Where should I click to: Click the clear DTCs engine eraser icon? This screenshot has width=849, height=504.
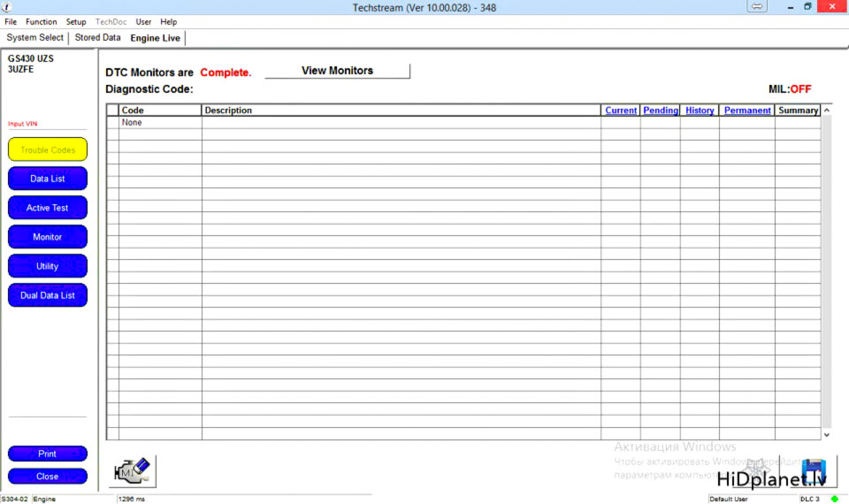coord(133,471)
